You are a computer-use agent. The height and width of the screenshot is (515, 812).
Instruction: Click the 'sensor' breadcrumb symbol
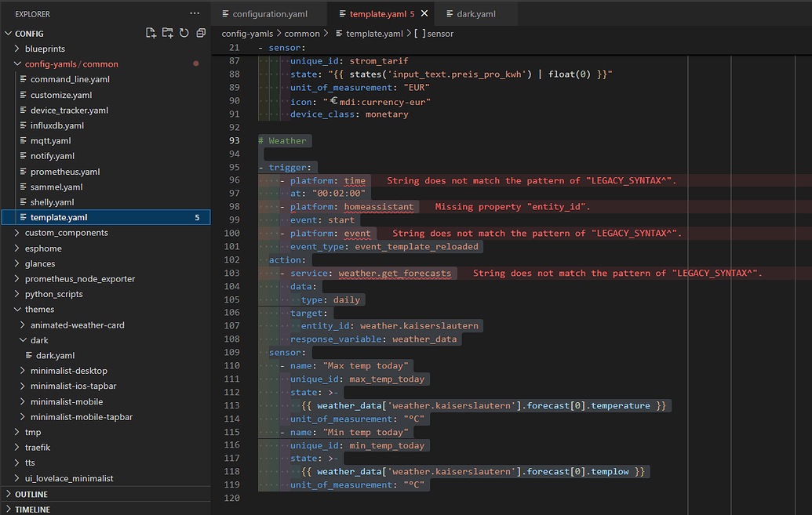439,34
